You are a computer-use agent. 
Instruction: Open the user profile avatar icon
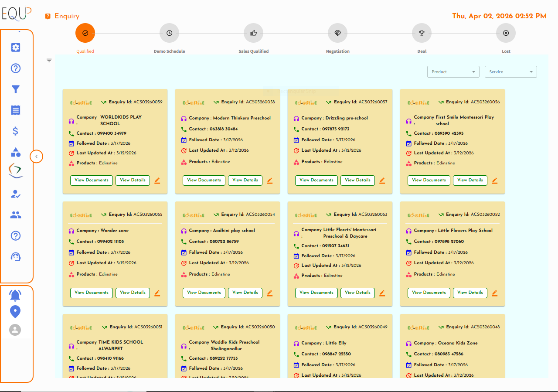click(x=15, y=330)
